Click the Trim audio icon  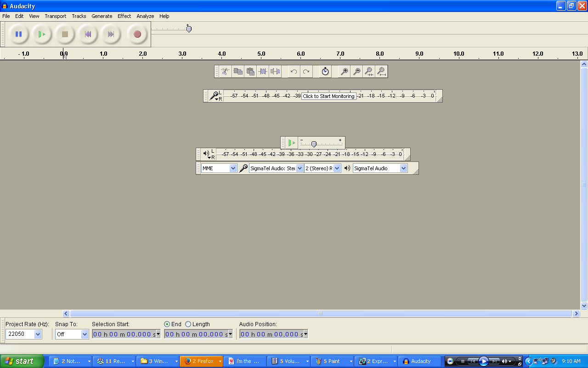263,71
